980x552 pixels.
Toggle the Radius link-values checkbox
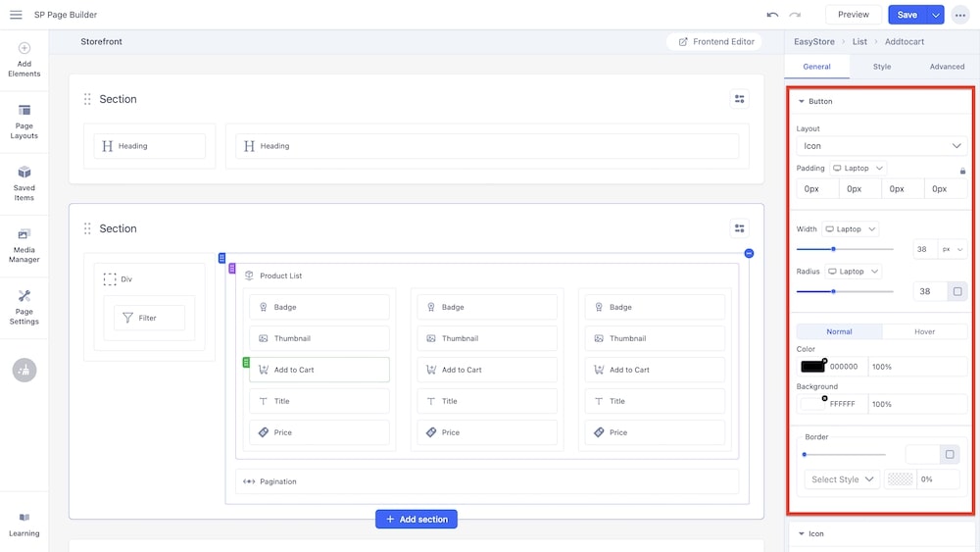tap(956, 291)
